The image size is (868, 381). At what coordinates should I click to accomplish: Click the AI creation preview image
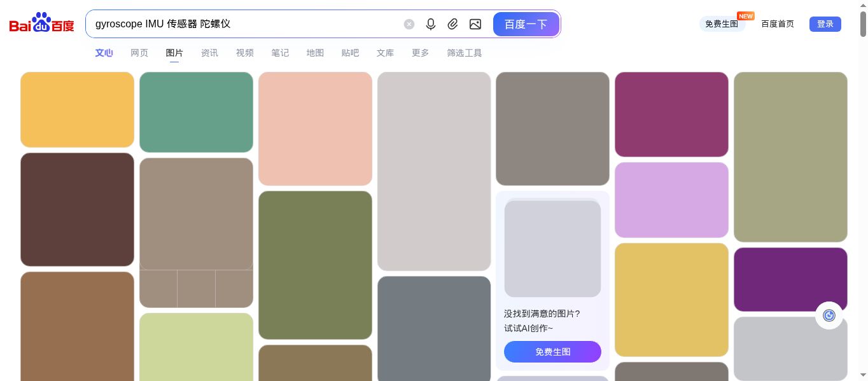point(552,247)
